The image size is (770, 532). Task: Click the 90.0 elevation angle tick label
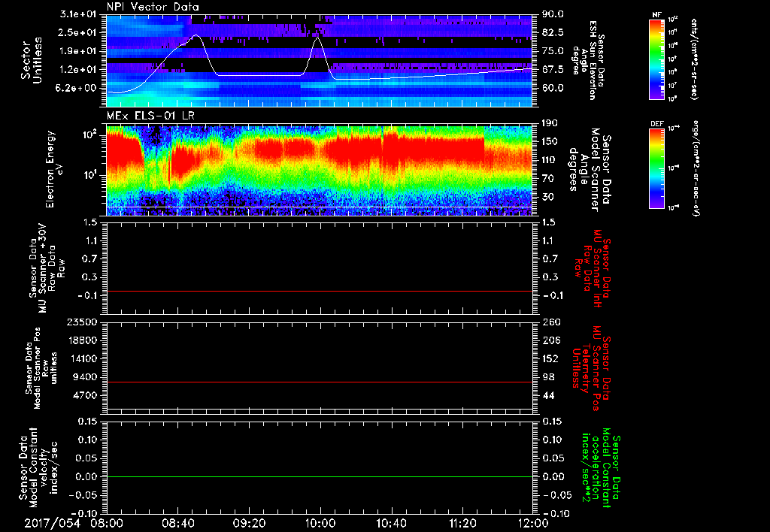553,14
